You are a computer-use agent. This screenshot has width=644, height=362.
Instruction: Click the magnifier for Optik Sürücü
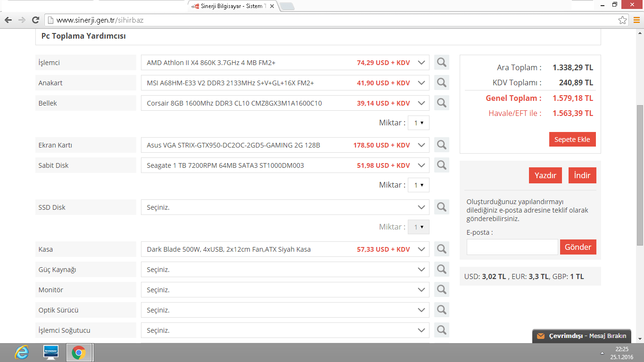pyautogui.click(x=442, y=310)
